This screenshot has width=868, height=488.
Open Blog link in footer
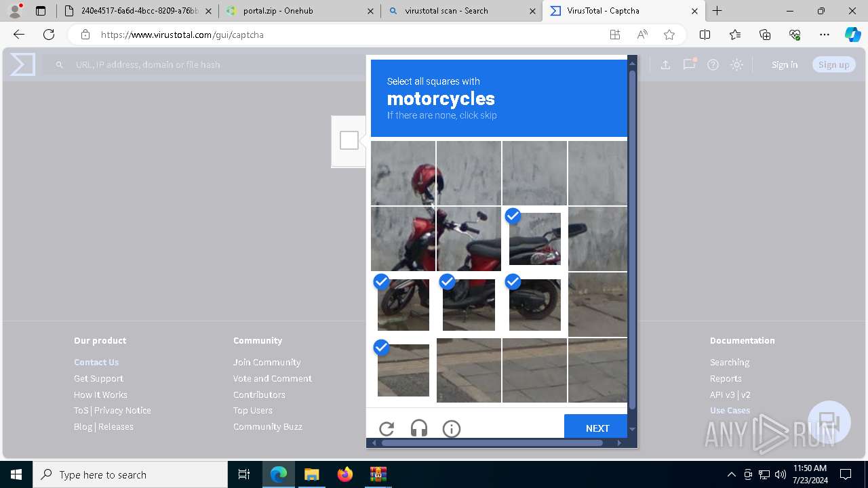pos(83,426)
